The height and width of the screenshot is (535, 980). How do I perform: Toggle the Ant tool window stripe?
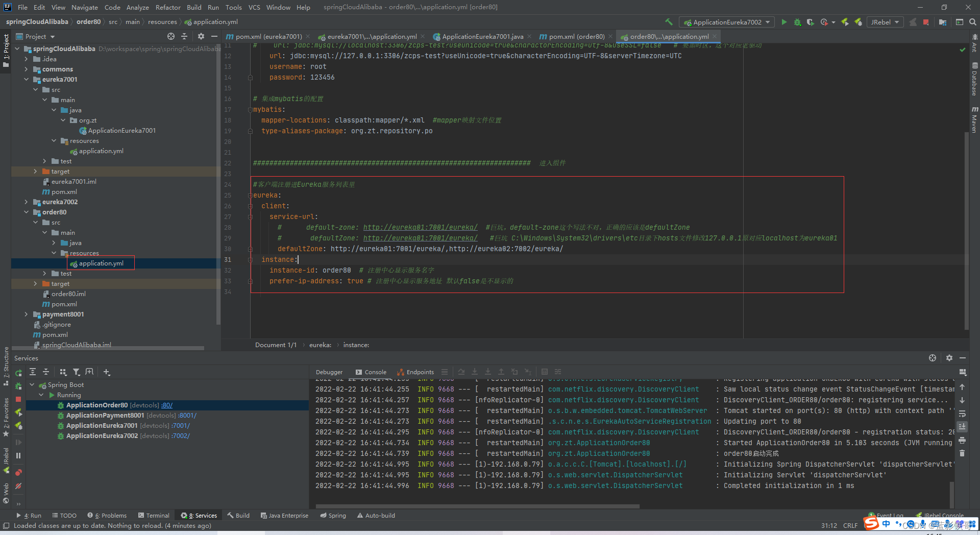coord(974,43)
